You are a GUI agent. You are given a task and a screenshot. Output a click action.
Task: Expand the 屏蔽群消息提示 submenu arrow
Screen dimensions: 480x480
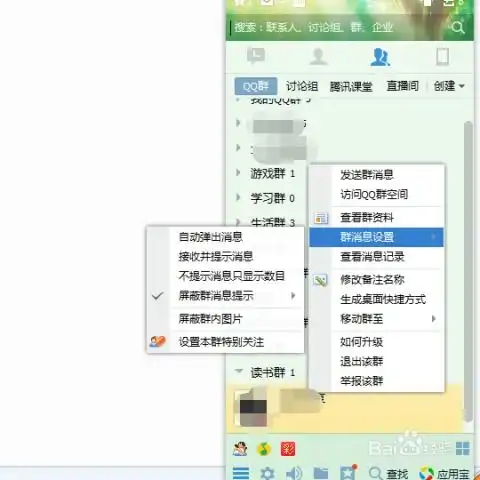point(293,295)
